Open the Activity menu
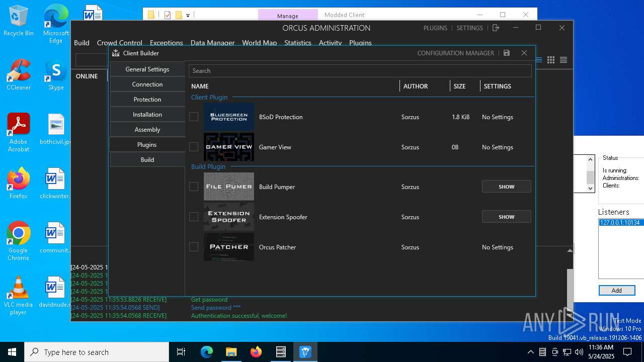Screen dimensions: 644x362 331,43
